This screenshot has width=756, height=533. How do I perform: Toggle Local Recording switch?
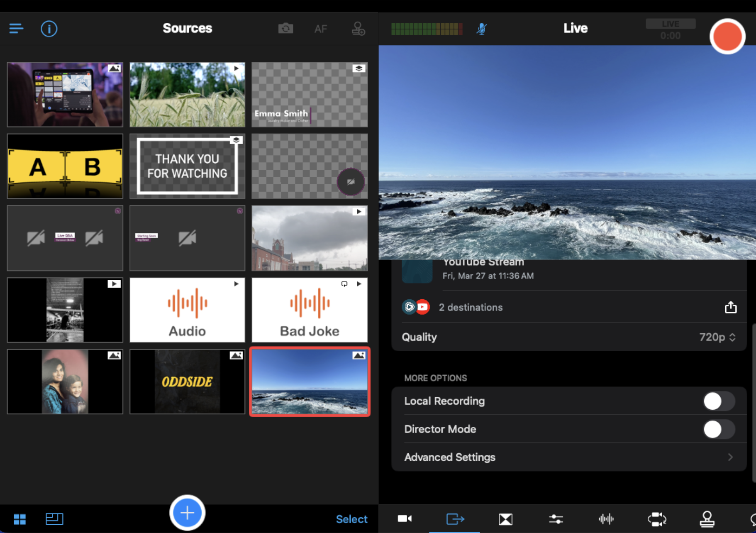coord(719,401)
